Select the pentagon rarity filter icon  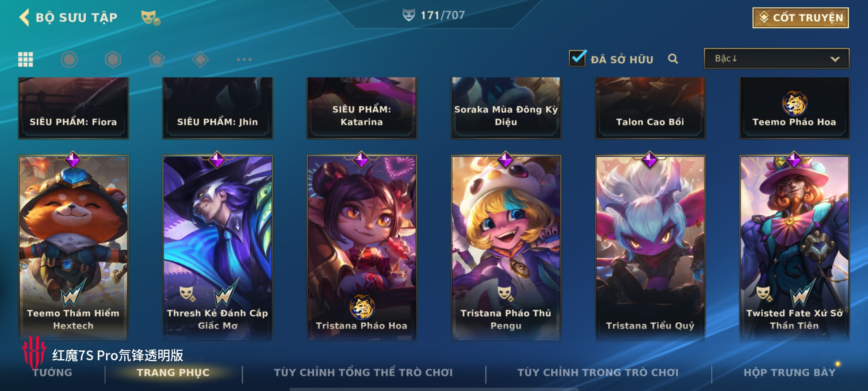click(x=157, y=59)
